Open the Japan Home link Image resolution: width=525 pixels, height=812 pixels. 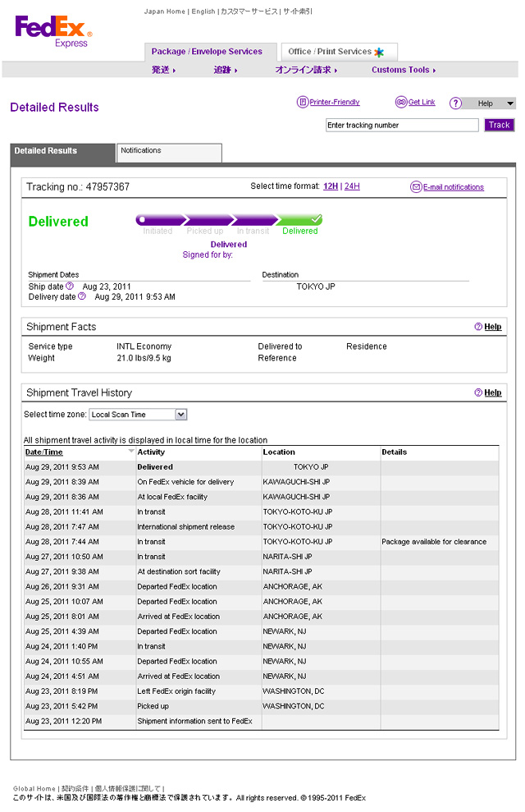pyautogui.click(x=165, y=11)
